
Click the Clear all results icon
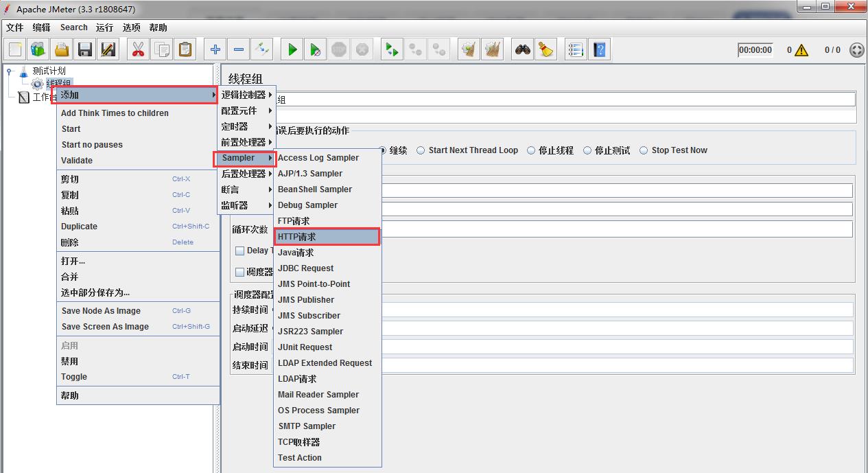(492, 49)
